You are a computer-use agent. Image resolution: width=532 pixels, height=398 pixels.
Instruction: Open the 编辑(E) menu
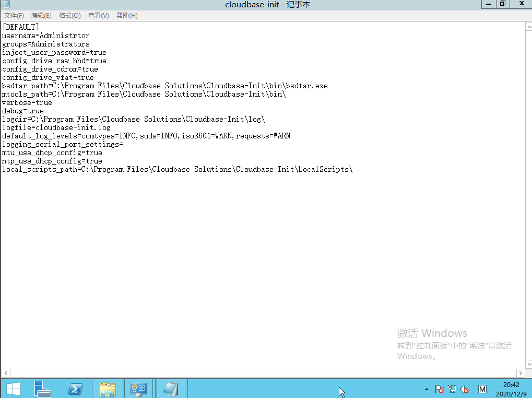point(41,16)
